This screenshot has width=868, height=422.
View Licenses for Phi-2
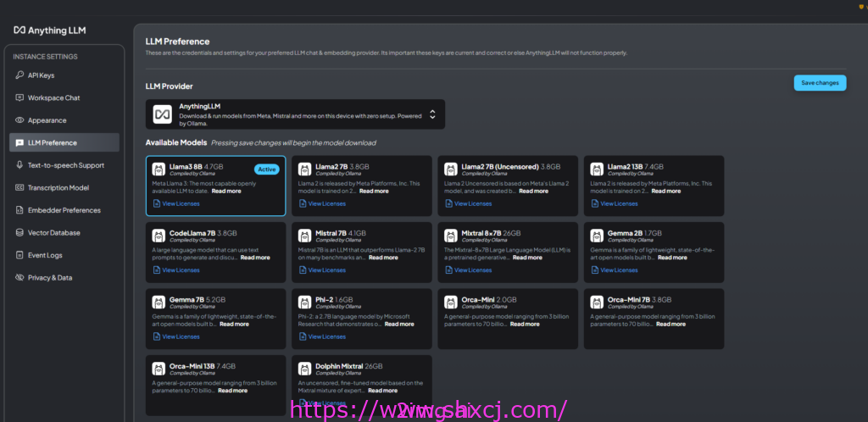[x=323, y=336]
